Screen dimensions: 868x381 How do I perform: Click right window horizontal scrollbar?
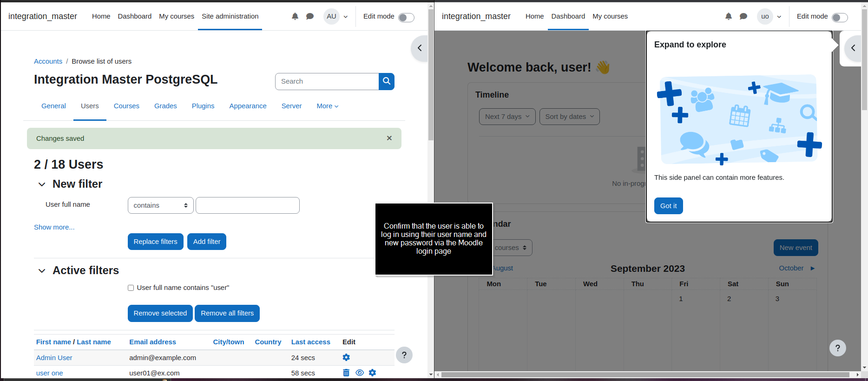click(x=645, y=374)
